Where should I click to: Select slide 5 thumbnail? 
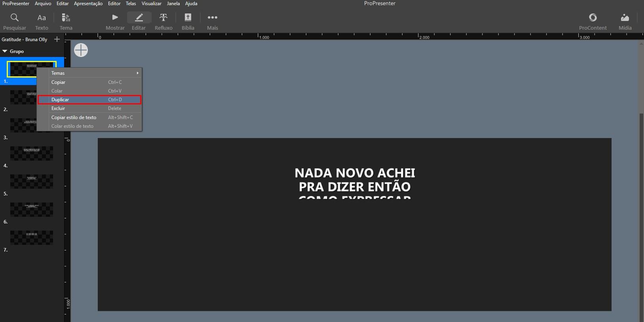click(x=32, y=182)
